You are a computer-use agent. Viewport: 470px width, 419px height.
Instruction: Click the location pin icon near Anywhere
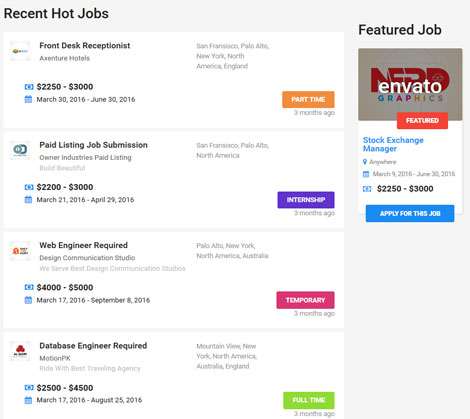click(365, 162)
